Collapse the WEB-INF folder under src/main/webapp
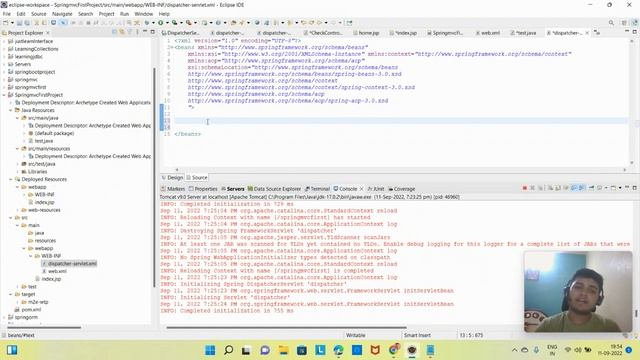This screenshot has width=640, height=360. coord(31,256)
